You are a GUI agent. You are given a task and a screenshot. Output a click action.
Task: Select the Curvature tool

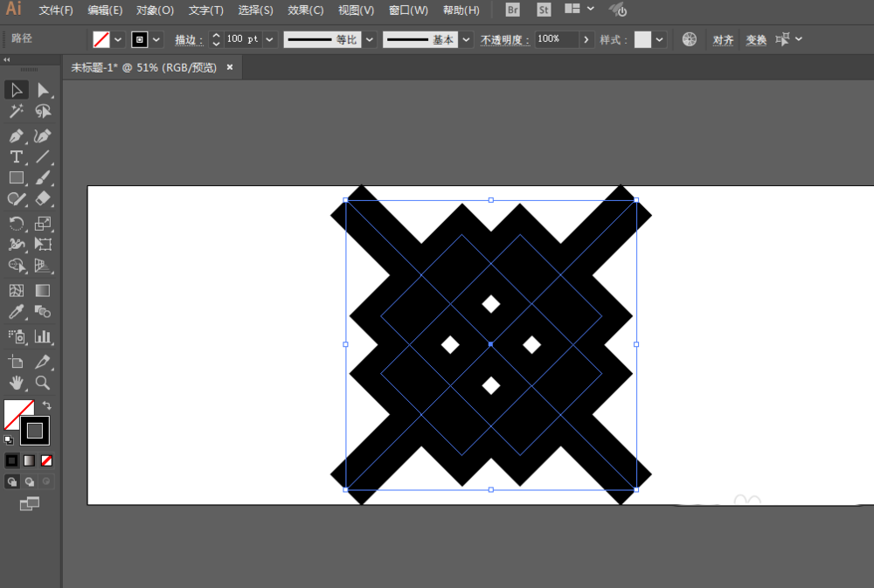tap(43, 135)
